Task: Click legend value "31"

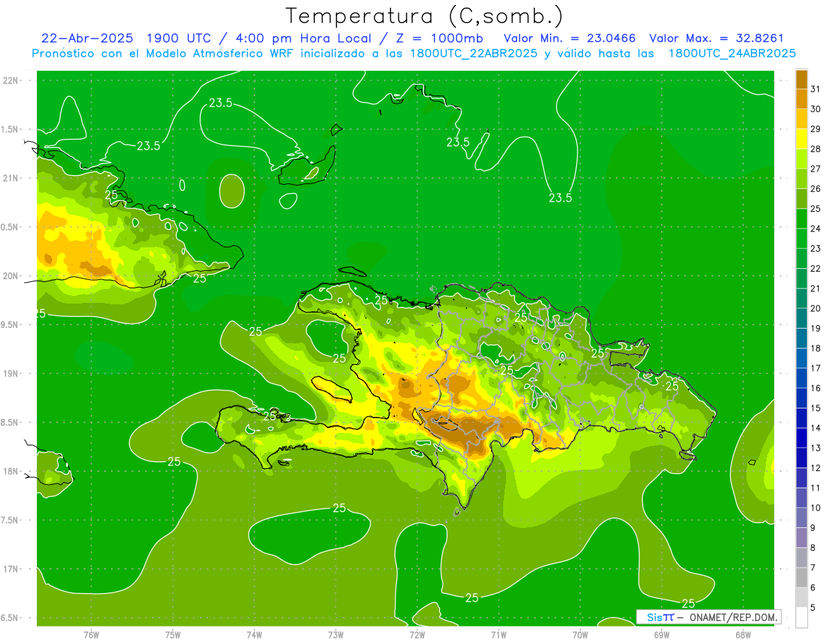Action: [815, 89]
